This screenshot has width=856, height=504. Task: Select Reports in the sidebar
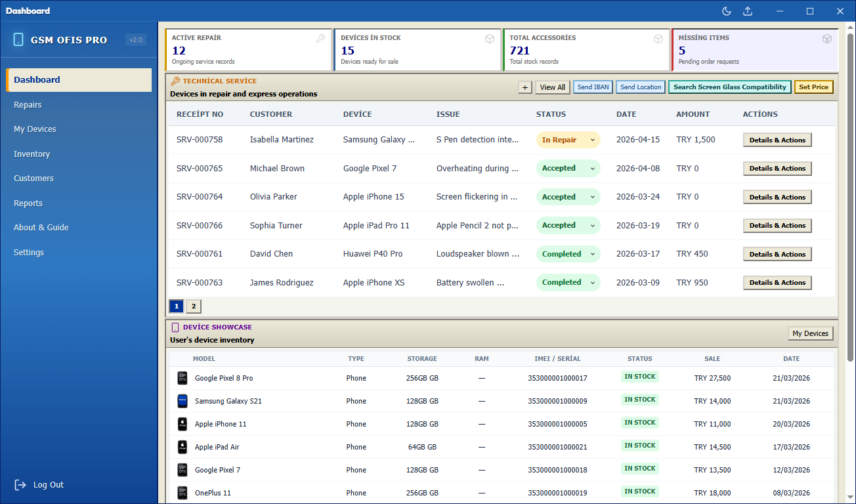click(x=79, y=203)
